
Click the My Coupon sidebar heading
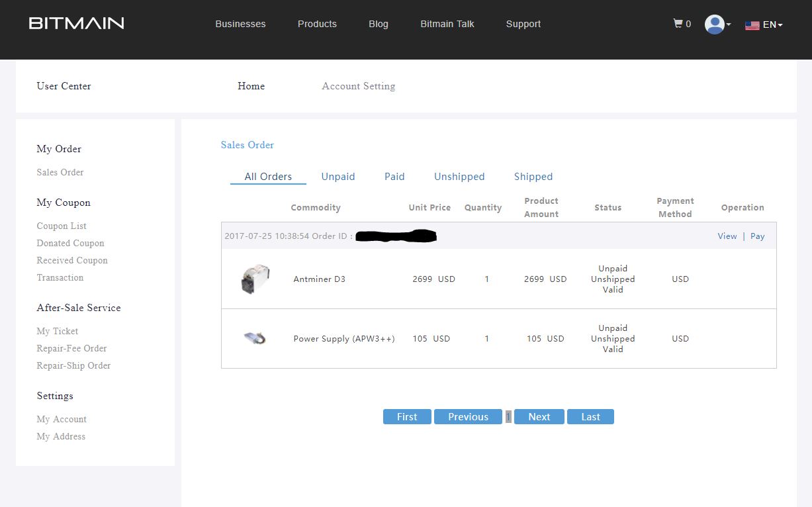[64, 203]
